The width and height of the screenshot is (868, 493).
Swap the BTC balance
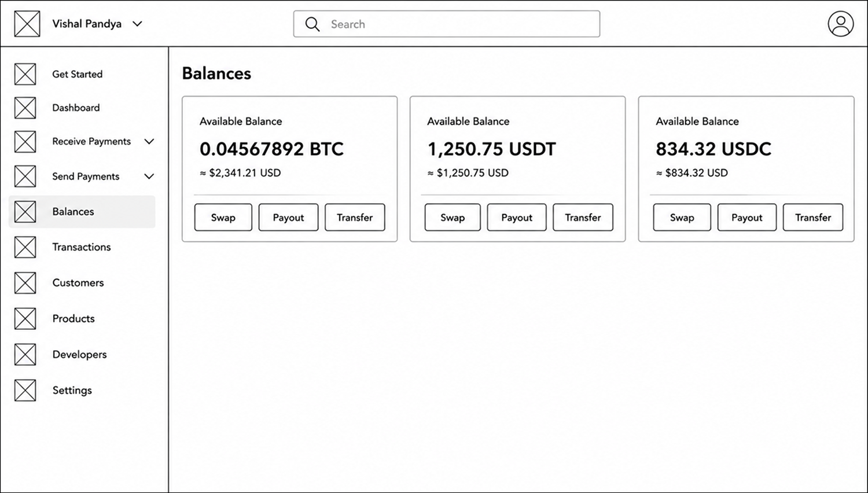coord(223,218)
